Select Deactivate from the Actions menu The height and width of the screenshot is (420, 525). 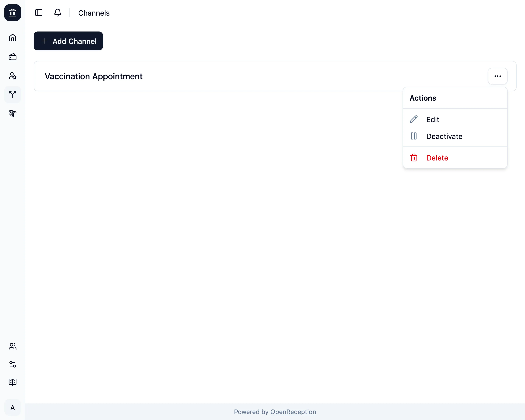pyautogui.click(x=444, y=136)
